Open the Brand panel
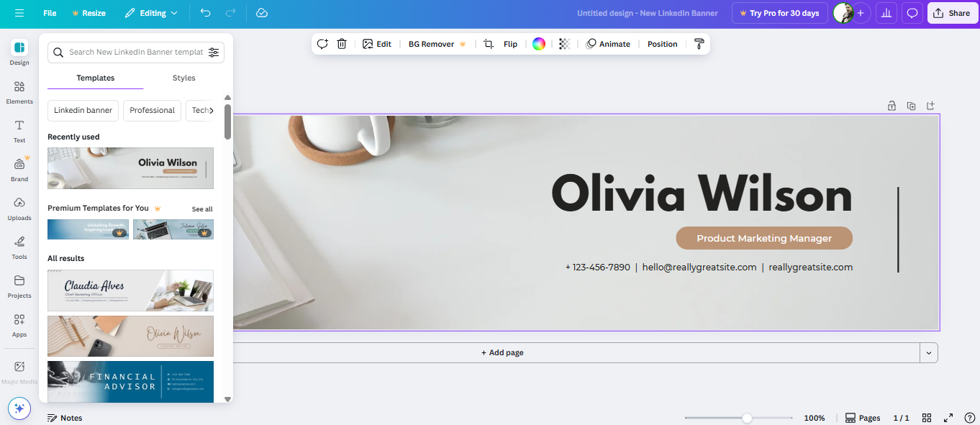The height and width of the screenshot is (425, 980). [x=19, y=170]
